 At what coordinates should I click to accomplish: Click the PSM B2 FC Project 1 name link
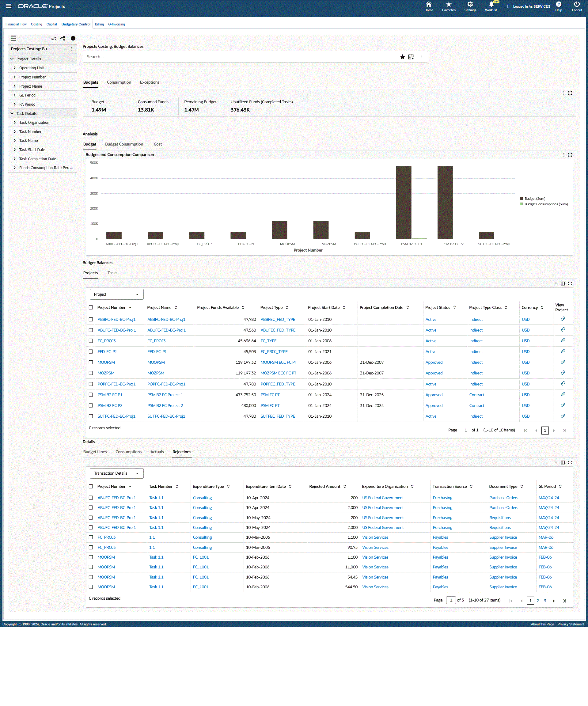tap(165, 395)
